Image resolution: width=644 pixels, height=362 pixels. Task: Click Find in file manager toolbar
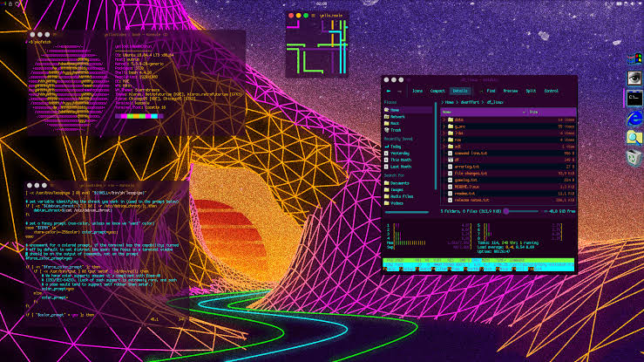[x=491, y=91]
